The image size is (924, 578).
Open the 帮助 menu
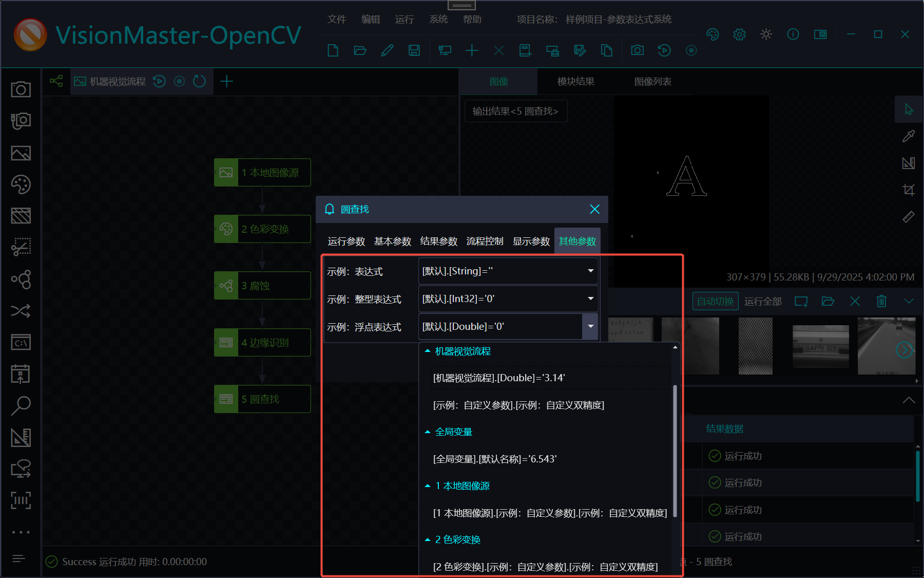coord(472,20)
